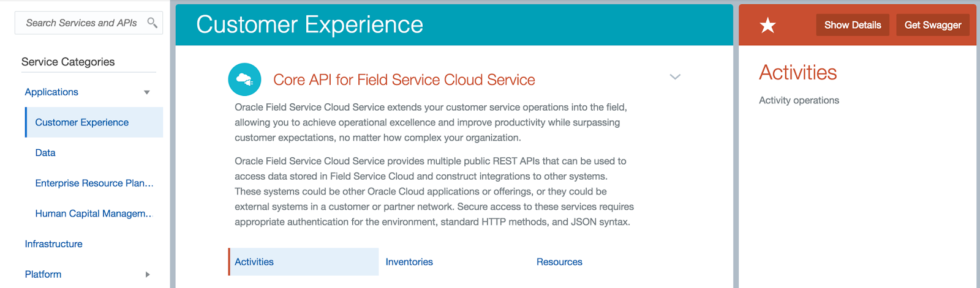Open the Applications category link
980x288 pixels.
tap(51, 92)
